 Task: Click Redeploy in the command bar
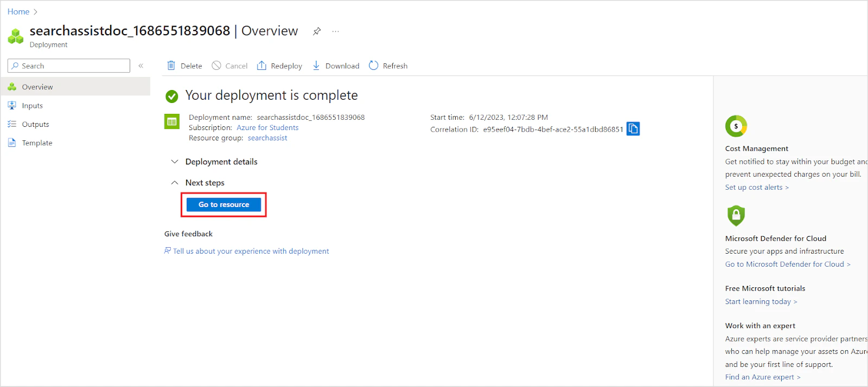pyautogui.click(x=279, y=66)
